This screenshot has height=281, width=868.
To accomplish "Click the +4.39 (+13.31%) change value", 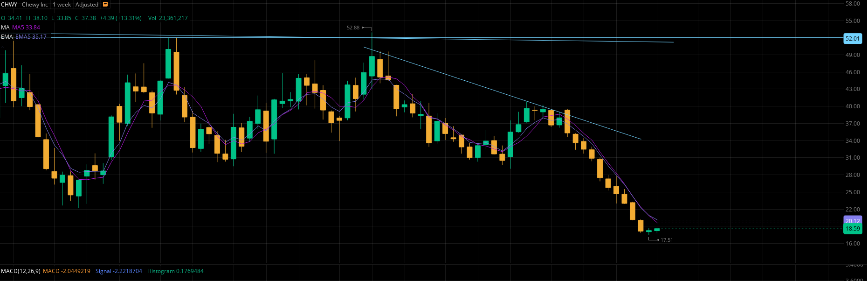I will [x=121, y=18].
